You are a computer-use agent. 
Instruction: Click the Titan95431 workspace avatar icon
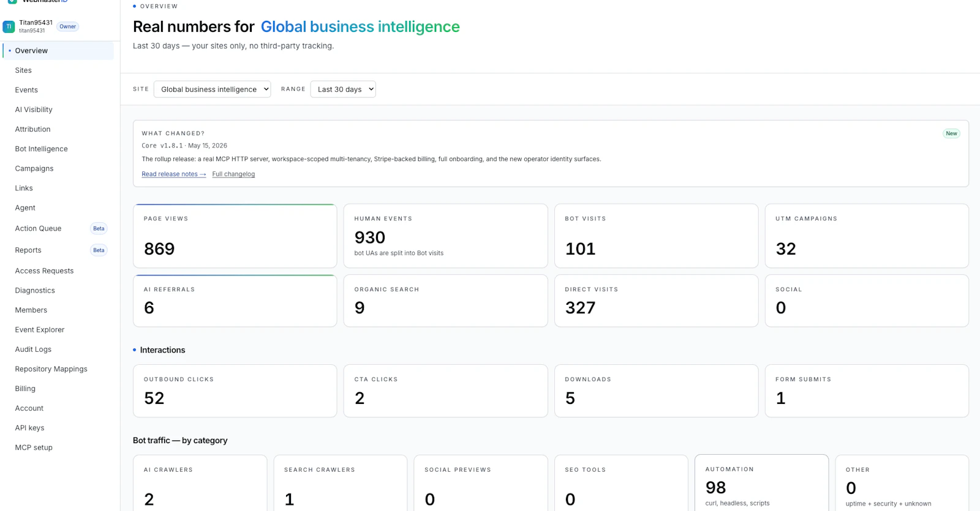click(x=9, y=26)
